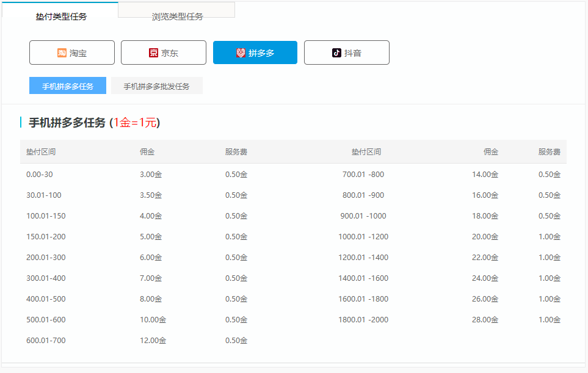Viewport: 588px width, 373px height.
Task: Click the 20.00金 commission cell
Action: pos(485,236)
